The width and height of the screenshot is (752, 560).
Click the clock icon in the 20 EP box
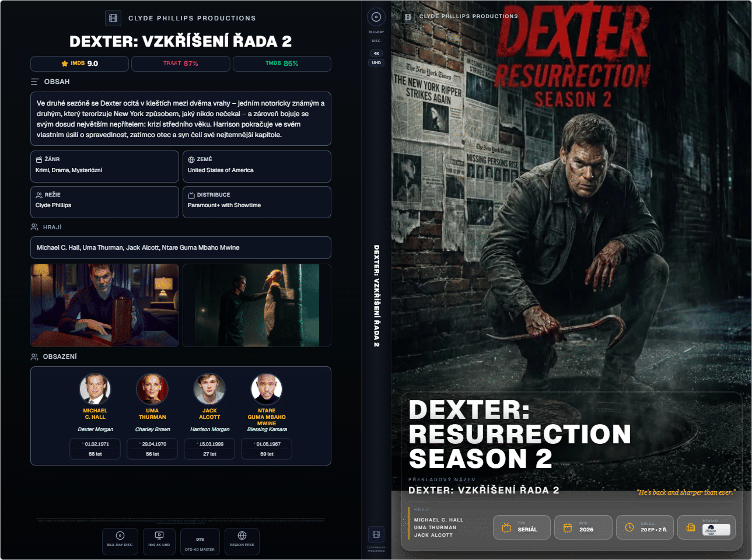tap(629, 527)
